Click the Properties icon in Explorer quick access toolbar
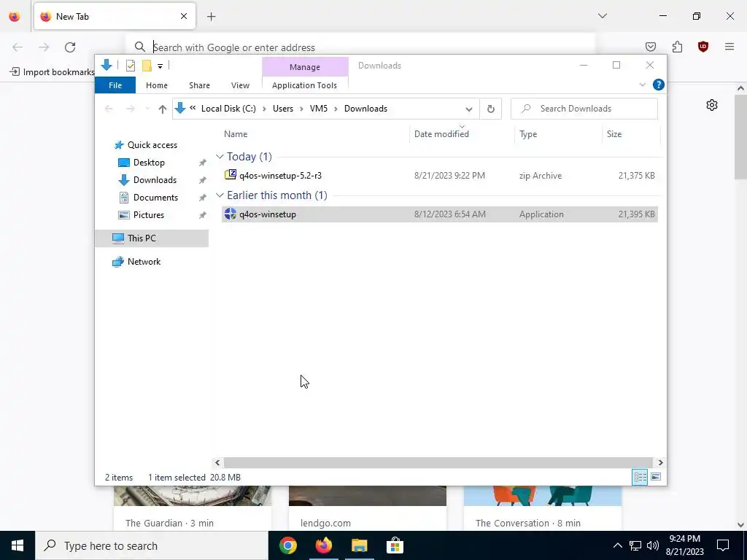Screen dimensions: 747x560 [x=130, y=66]
